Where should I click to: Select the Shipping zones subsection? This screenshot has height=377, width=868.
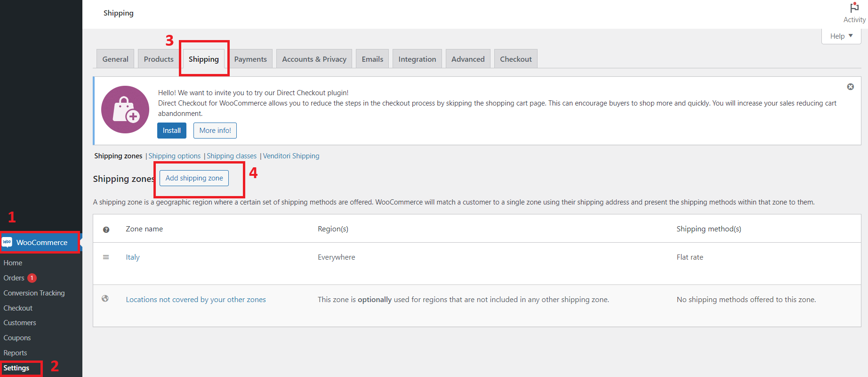click(118, 156)
